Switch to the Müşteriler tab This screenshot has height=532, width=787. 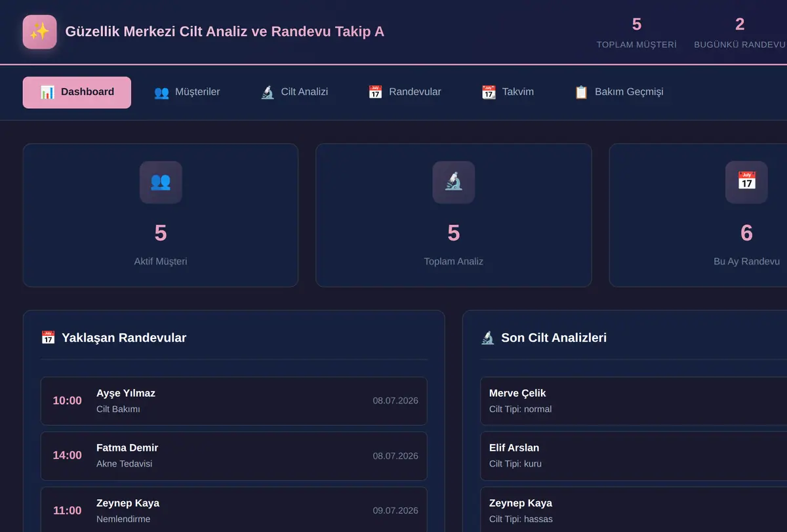[x=187, y=92]
